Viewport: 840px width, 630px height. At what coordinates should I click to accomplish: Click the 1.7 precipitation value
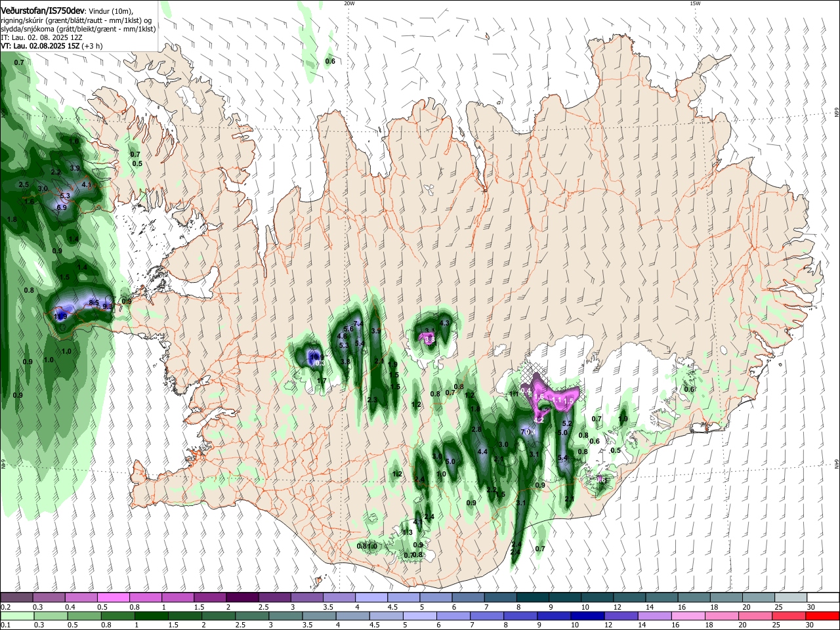point(322,381)
